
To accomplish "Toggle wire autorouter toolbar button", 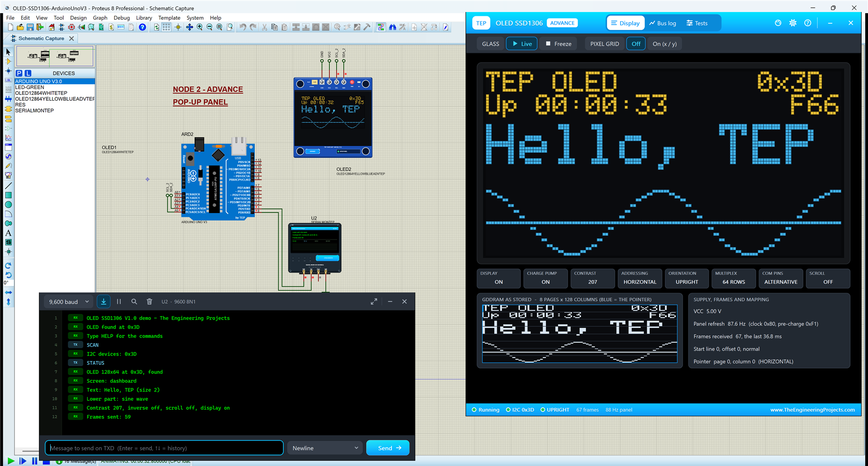I will [381, 27].
